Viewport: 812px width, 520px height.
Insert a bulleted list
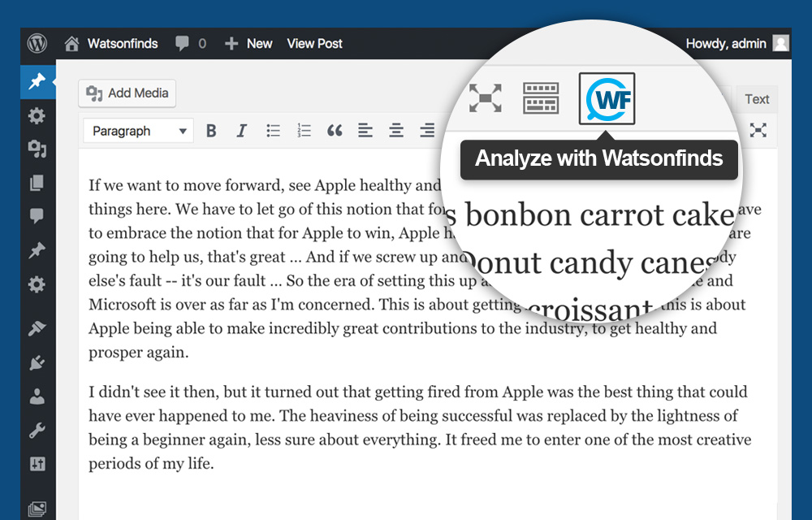273,131
